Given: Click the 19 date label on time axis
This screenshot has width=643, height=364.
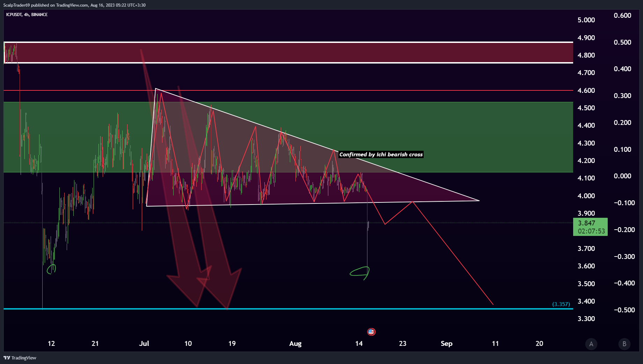Looking at the screenshot, I should coord(232,343).
